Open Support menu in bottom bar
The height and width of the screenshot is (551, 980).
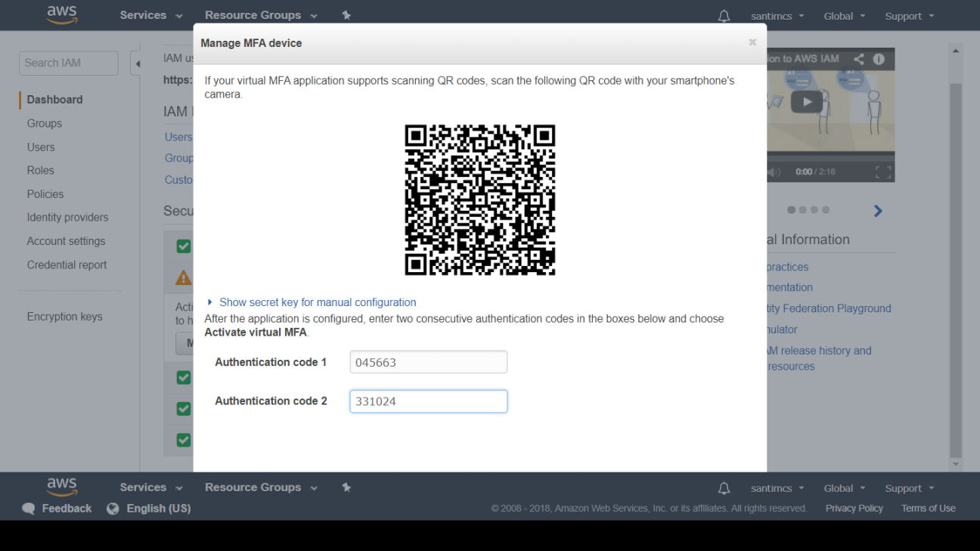pos(910,488)
